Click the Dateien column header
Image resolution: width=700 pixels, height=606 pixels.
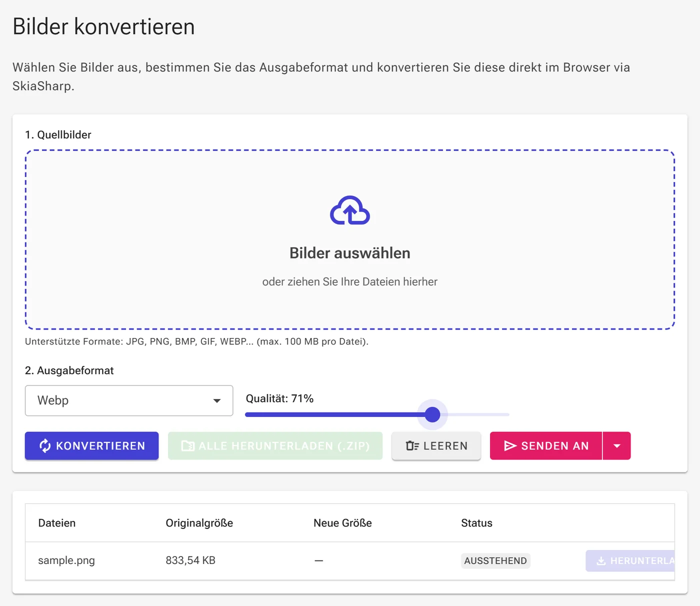57,523
